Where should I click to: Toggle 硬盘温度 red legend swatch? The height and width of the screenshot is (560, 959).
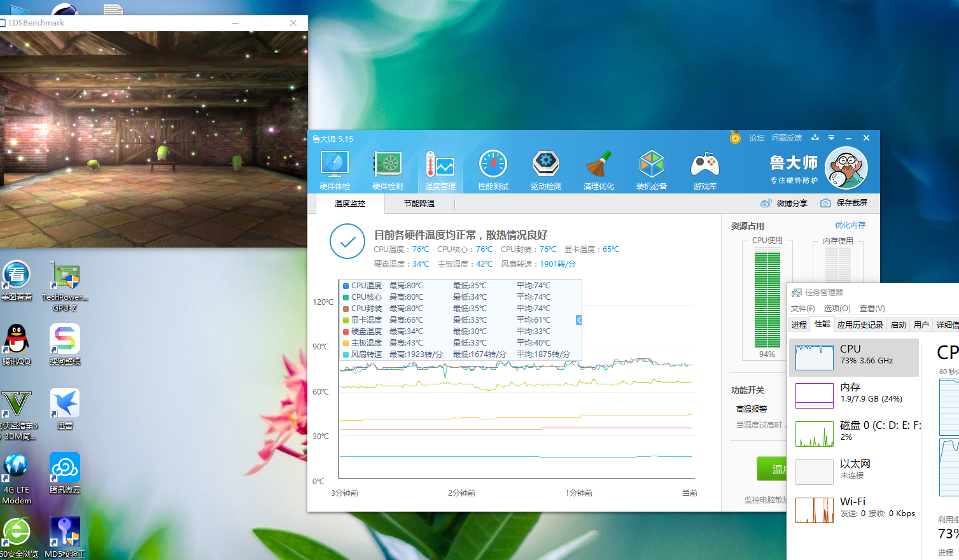(x=346, y=332)
